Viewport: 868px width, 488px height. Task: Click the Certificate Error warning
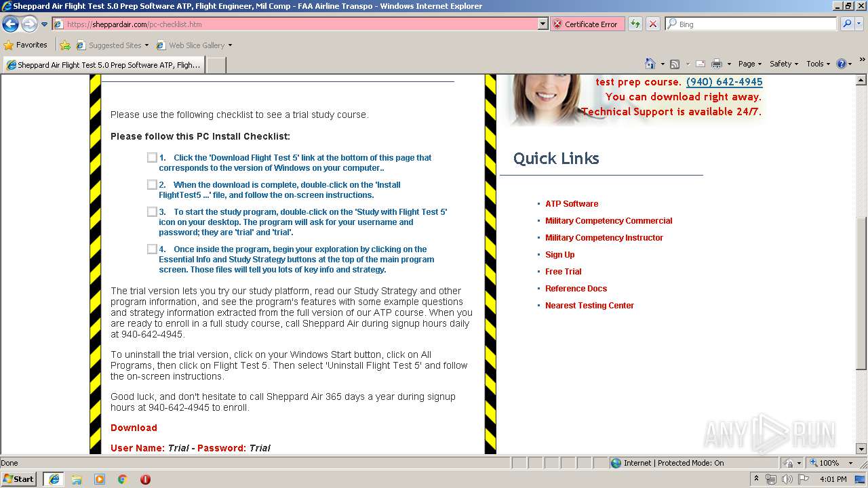click(x=586, y=24)
